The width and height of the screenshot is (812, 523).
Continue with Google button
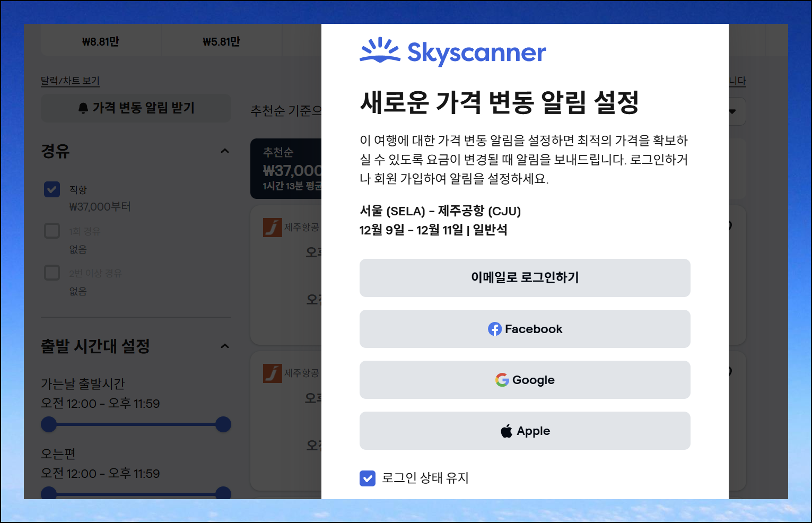525,380
